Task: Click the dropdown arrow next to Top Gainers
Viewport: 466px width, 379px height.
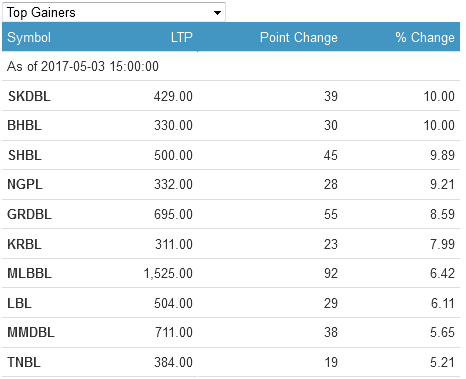Action: 217,13
